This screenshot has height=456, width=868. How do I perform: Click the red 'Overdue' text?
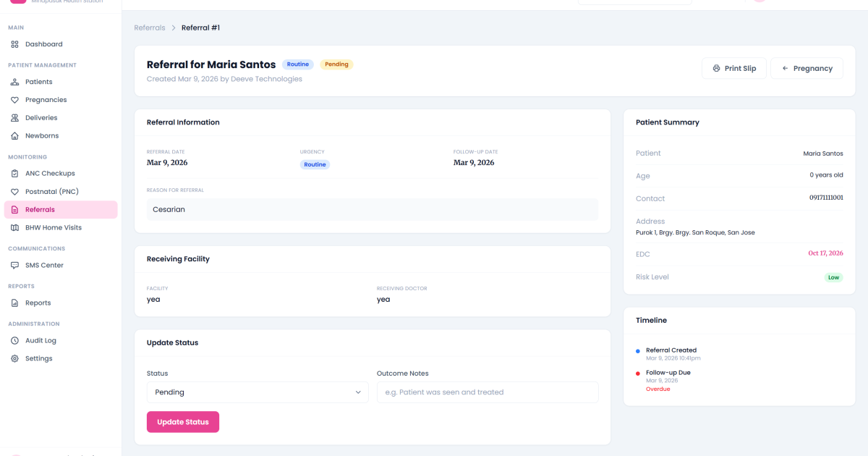tap(658, 389)
